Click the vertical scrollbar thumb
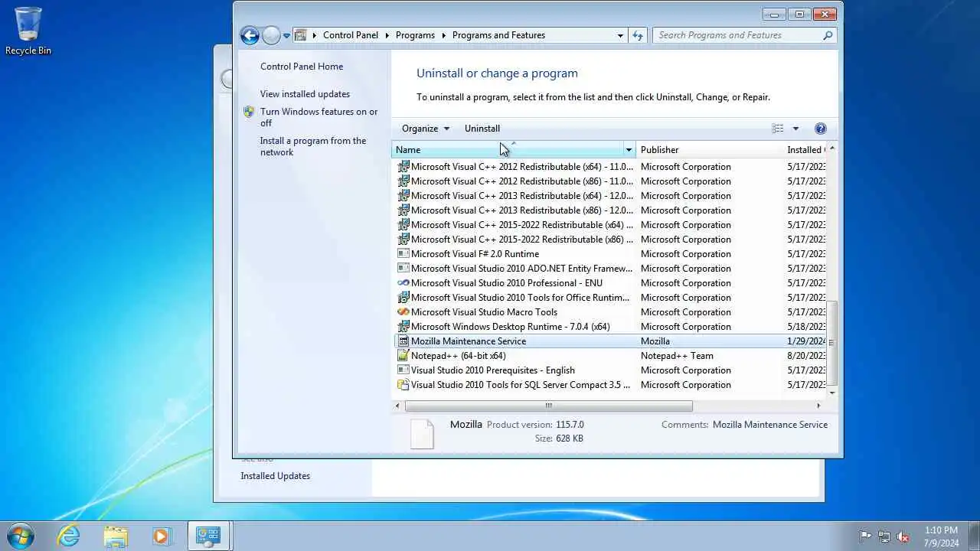Viewport: 980px width, 551px height. pos(832,343)
